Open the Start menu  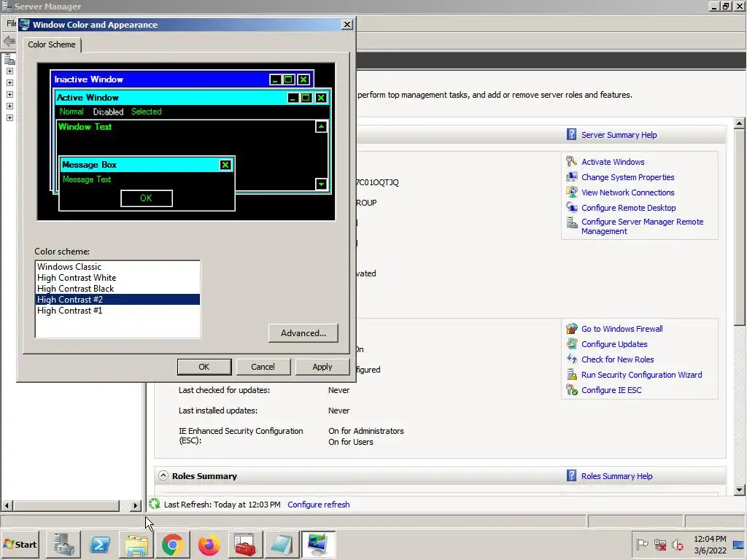point(20,544)
